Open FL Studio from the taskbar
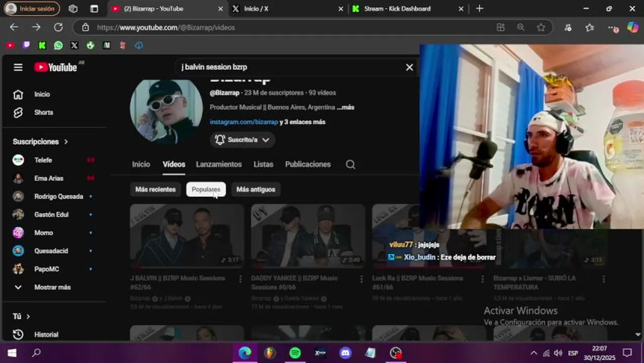The image size is (644, 363). 270,353
